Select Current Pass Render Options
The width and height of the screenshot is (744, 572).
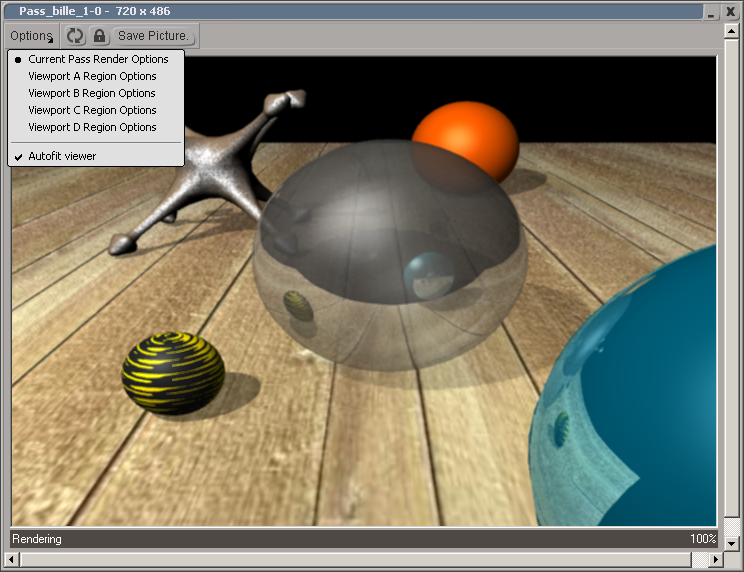pos(96,59)
